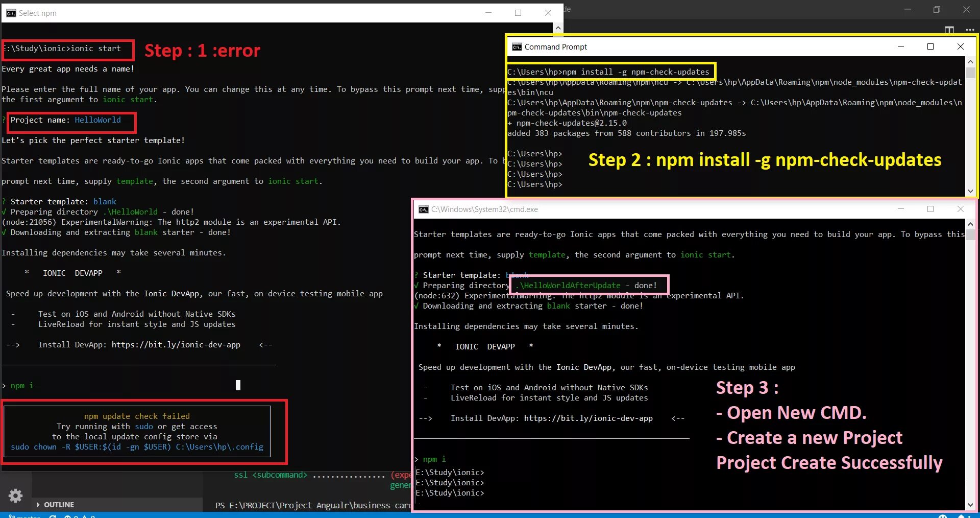Click the Command Prompt window title icon
Screen dimensions: 980x518
517,47
